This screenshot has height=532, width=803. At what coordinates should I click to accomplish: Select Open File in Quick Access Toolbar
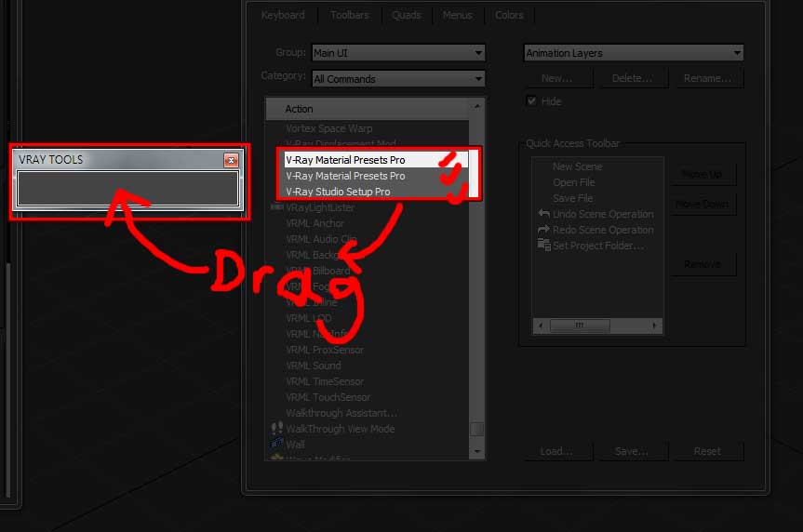tap(573, 182)
